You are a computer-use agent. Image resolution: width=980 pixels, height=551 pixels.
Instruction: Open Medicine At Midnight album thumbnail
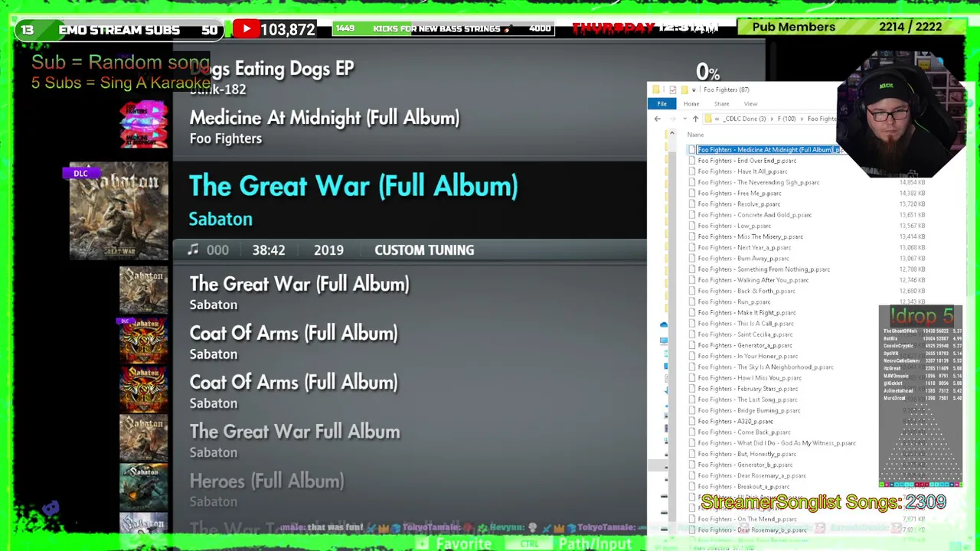point(143,126)
